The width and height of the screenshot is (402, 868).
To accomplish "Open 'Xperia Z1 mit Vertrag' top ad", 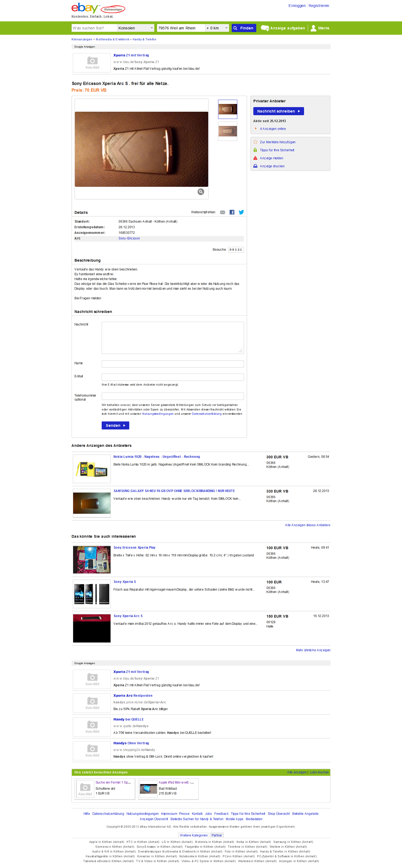I will (x=131, y=55).
